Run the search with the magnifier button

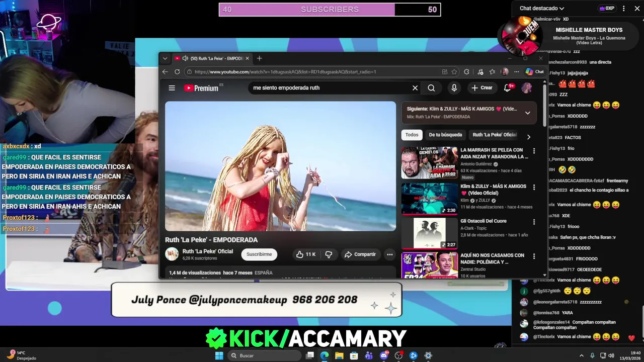431,88
